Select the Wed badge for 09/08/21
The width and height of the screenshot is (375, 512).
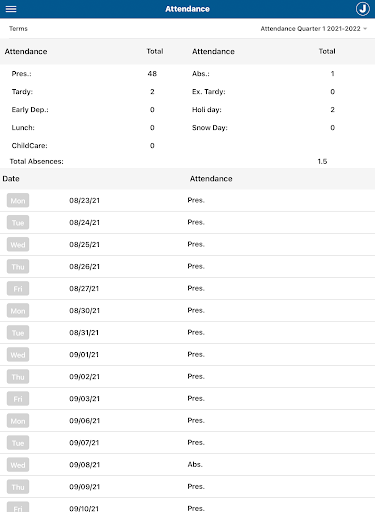(x=18, y=465)
